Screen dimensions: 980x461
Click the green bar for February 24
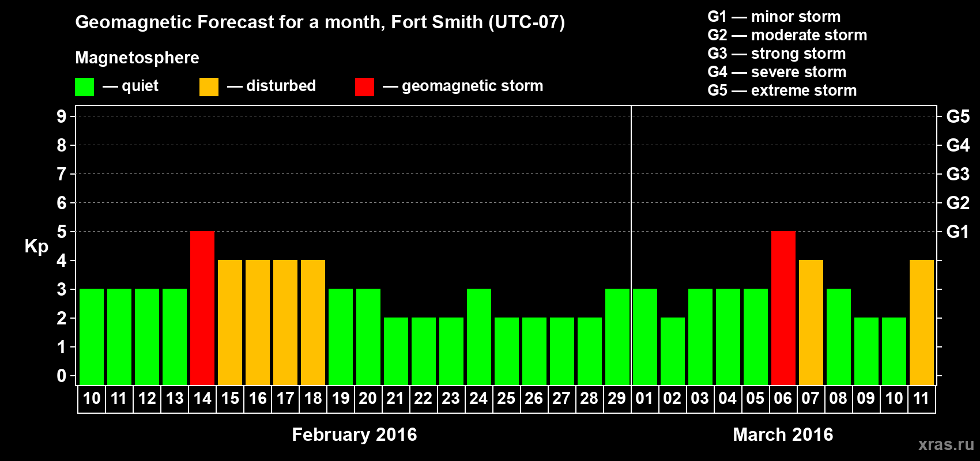coord(479,337)
